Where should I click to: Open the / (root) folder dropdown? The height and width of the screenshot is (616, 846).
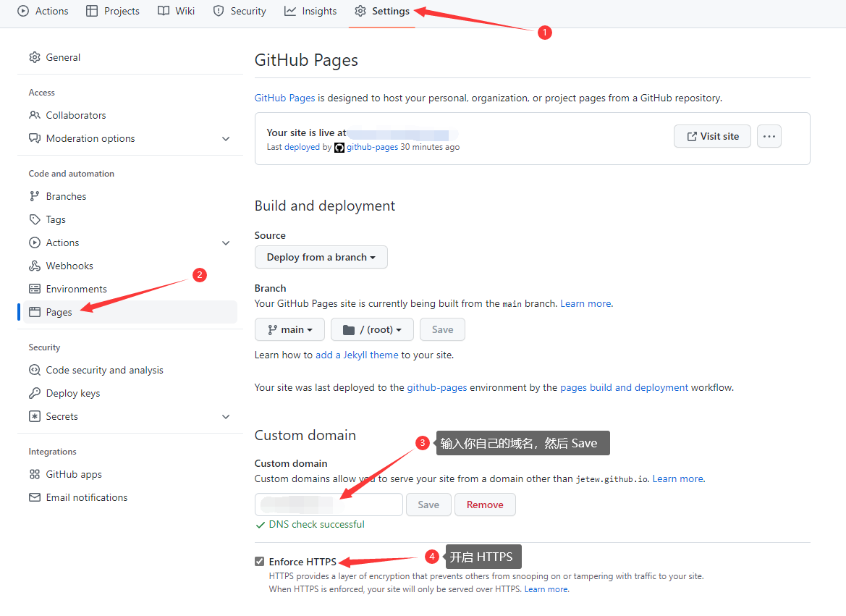(372, 329)
